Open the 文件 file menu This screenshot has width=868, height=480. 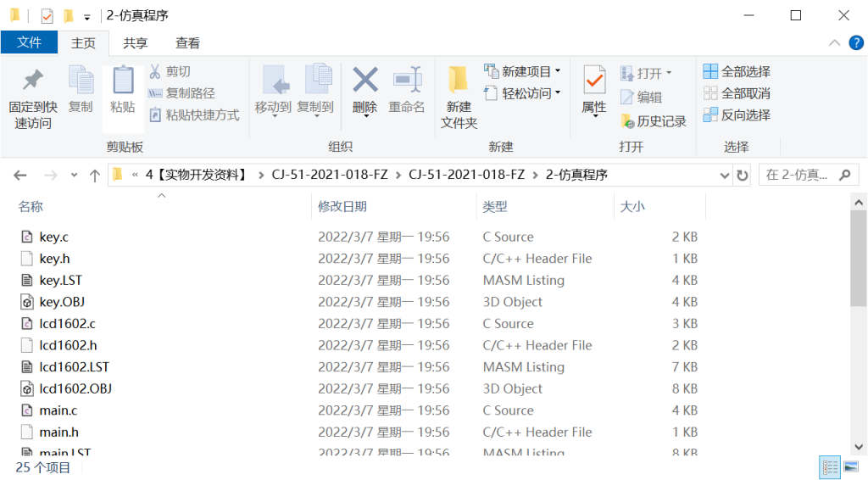(30, 42)
